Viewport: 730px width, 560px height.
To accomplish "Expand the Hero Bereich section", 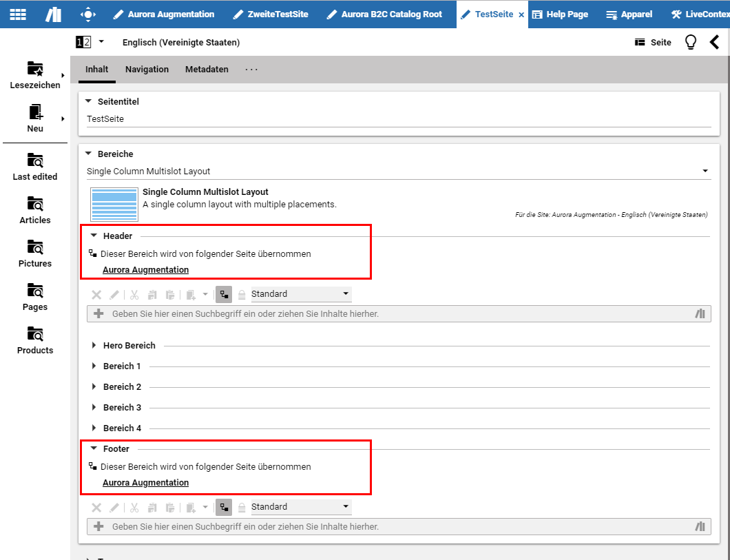I will coord(129,346).
